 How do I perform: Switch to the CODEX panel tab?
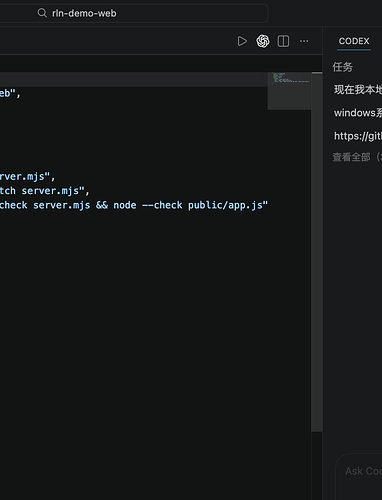[x=354, y=41]
